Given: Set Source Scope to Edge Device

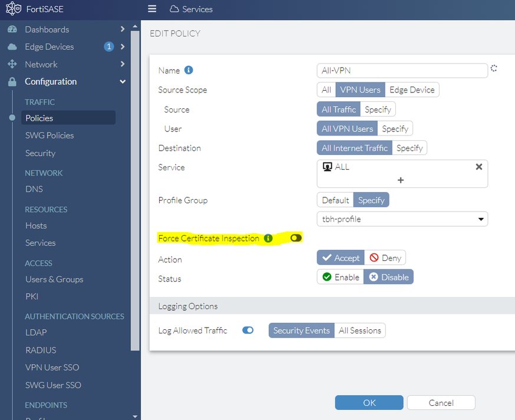Looking at the screenshot, I should pos(412,90).
